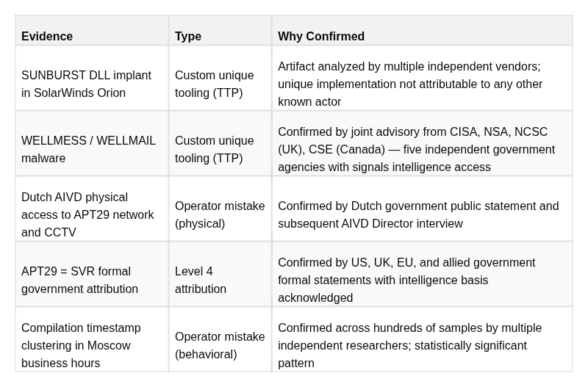Click the APT29 = SVR attribution cell
The height and width of the screenshot is (387, 588).
(x=91, y=274)
